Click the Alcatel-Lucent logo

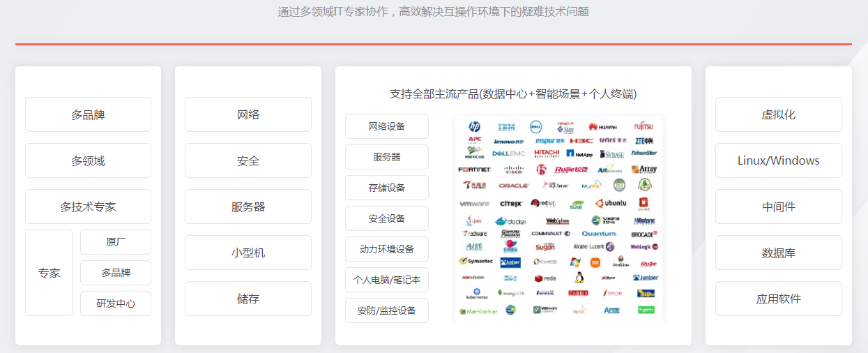(594, 247)
